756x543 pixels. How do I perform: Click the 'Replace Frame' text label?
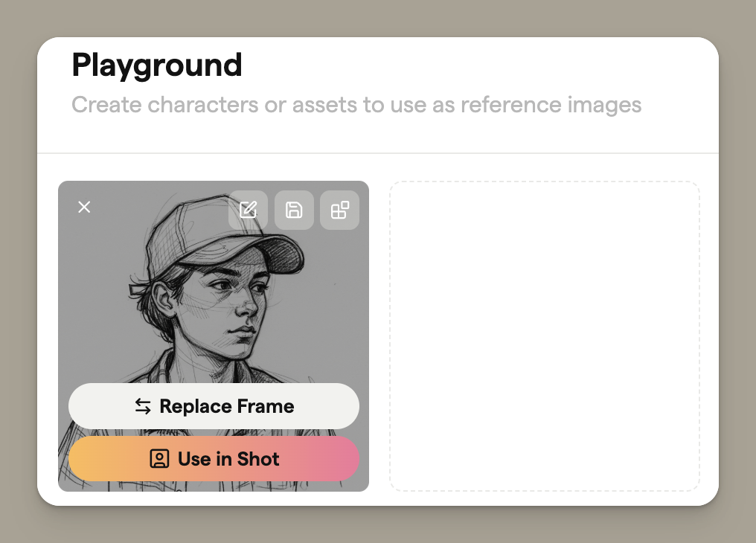(227, 406)
